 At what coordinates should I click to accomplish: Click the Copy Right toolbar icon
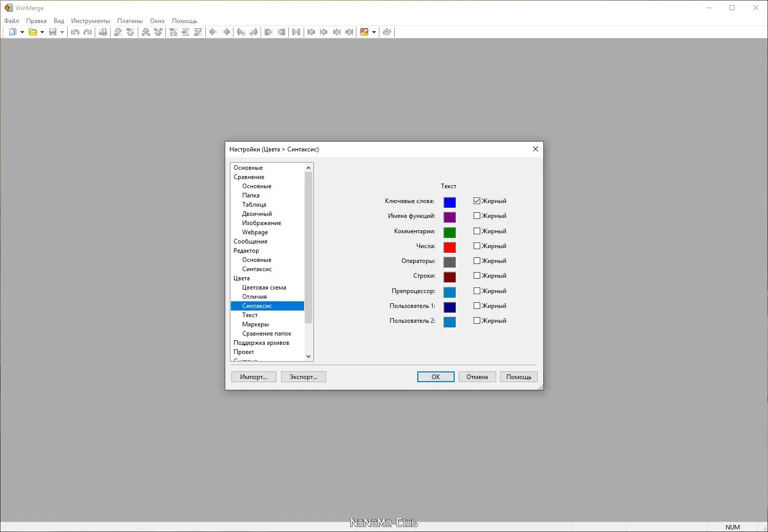[x=213, y=32]
